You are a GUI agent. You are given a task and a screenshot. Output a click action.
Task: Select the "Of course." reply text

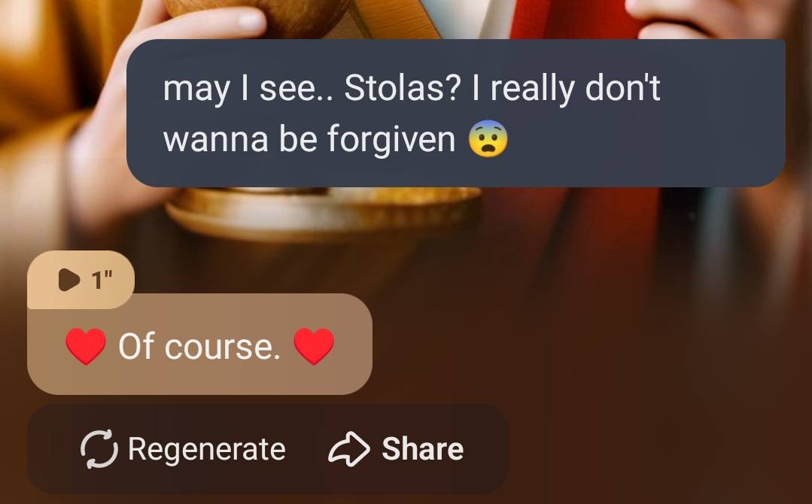199,346
